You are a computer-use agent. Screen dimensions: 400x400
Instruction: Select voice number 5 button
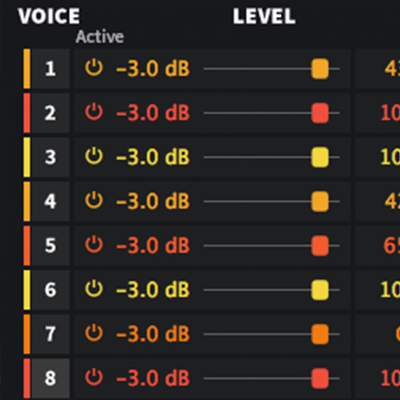(50, 246)
